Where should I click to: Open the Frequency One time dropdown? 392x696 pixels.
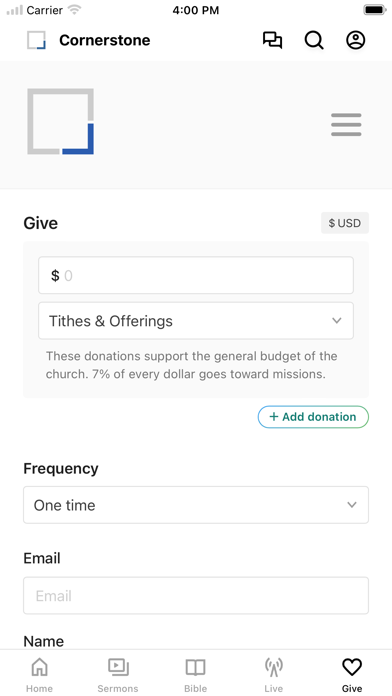196,505
